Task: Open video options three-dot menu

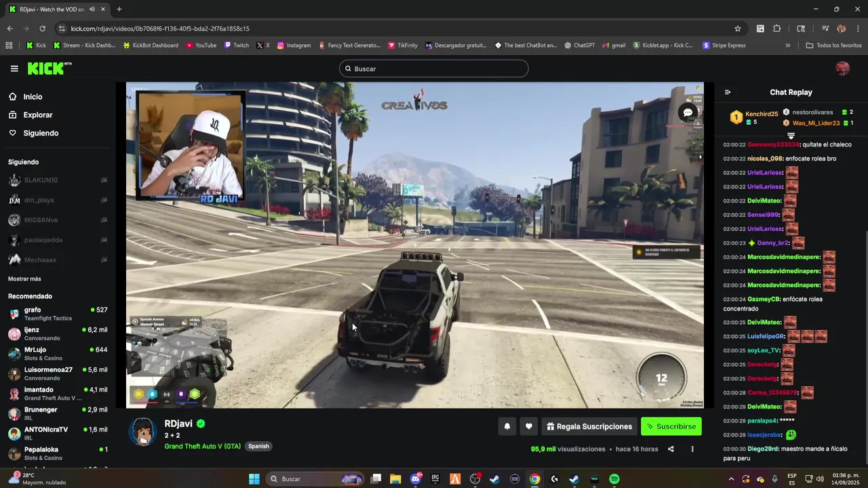Action: click(692, 449)
